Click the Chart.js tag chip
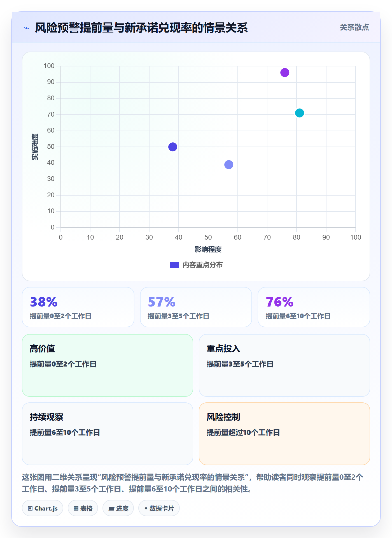This screenshot has height=538, width=392. pos(43,508)
